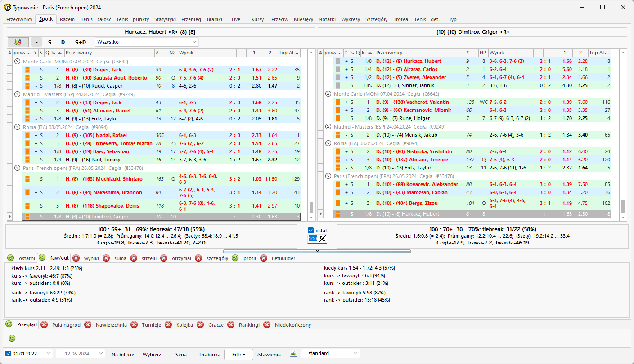Uncheck the ostat. checkbox
Screen dimensions: 634x364
tap(311, 231)
